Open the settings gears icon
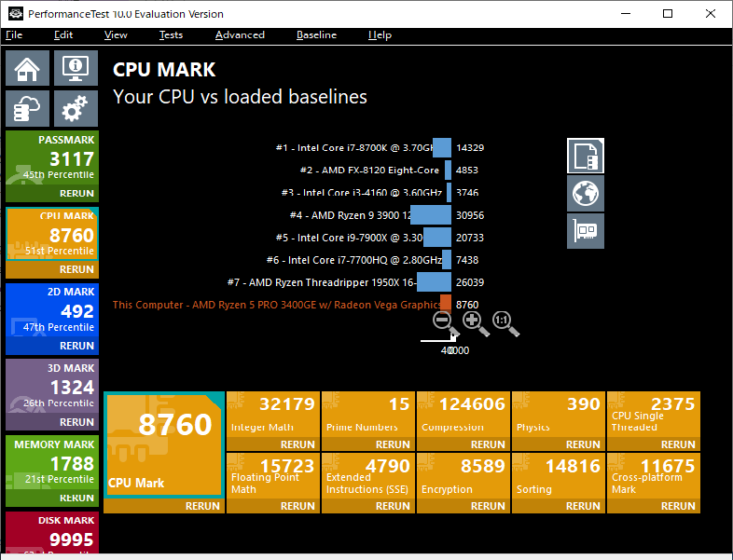 pos(76,108)
